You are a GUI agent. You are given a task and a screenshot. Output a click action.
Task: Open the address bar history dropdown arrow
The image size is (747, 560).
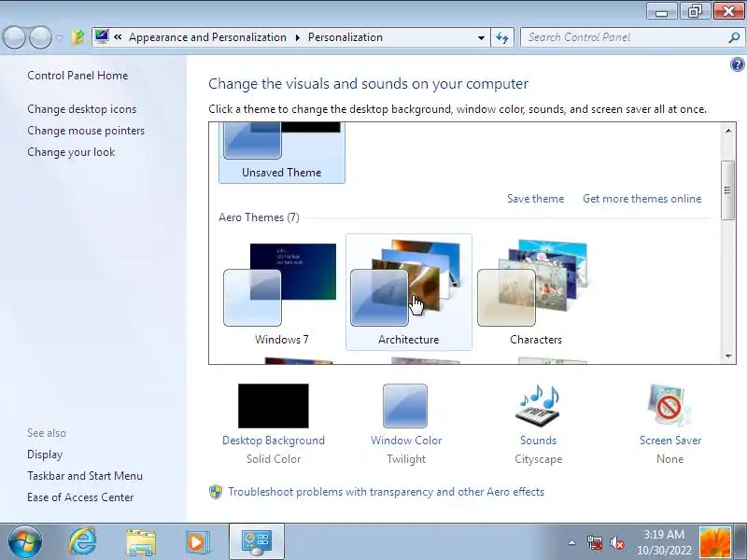click(x=481, y=37)
